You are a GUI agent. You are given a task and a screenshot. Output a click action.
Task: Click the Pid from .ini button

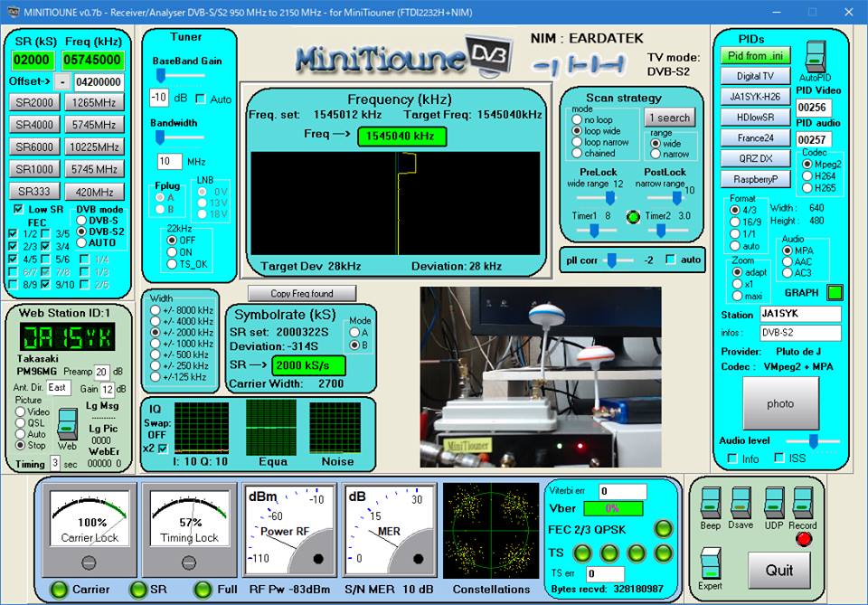pyautogui.click(x=755, y=56)
